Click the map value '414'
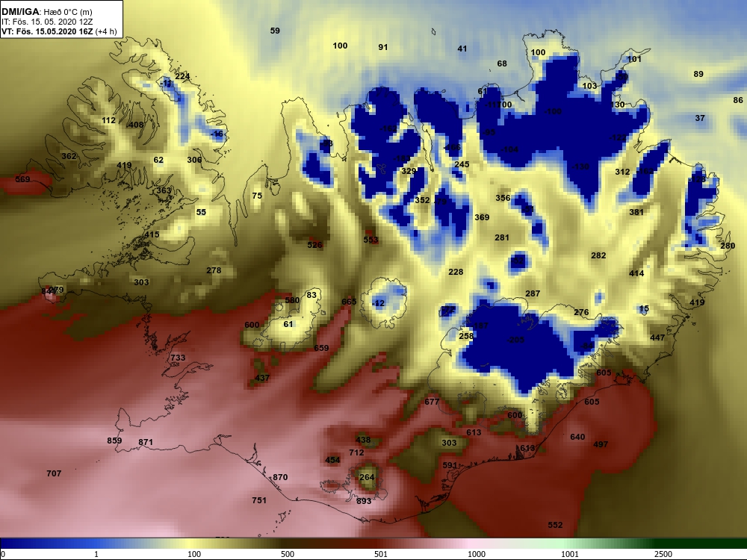 (636, 273)
